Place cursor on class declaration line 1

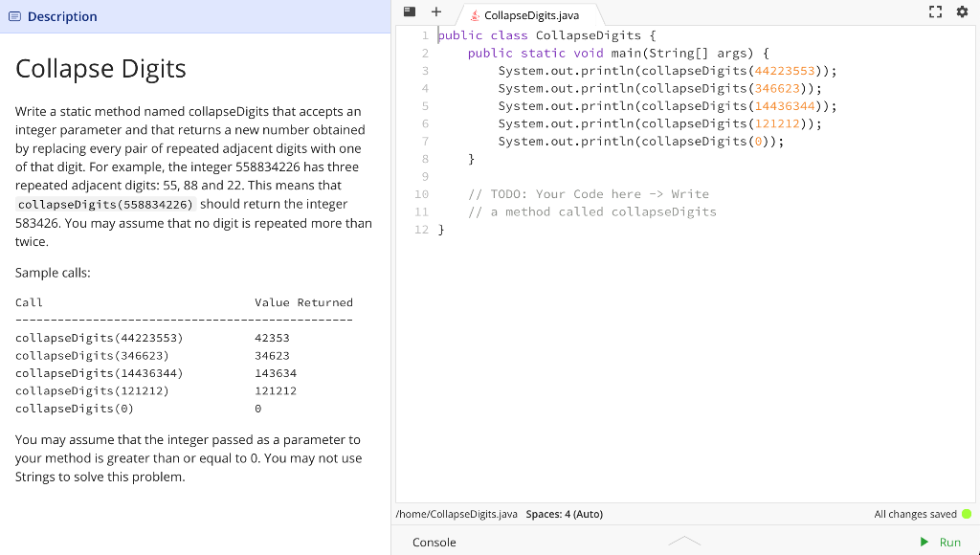(546, 35)
